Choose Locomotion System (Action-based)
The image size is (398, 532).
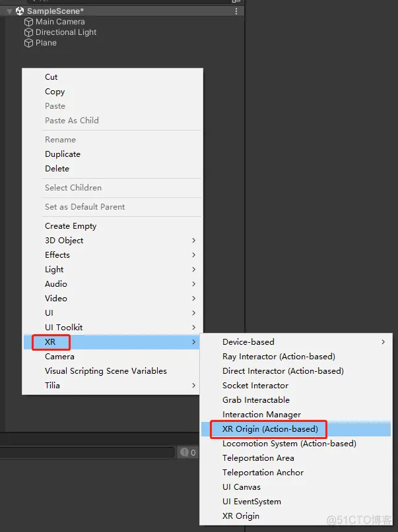296,444
